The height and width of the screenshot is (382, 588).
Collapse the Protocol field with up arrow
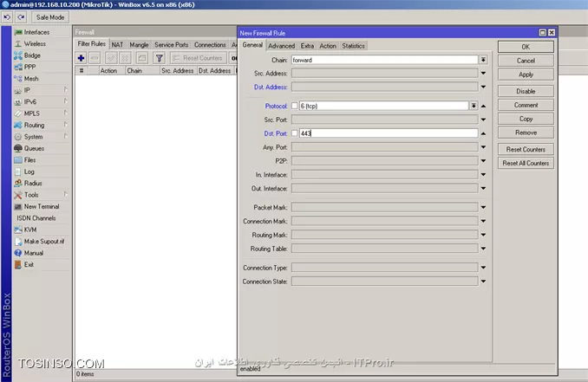click(483, 106)
